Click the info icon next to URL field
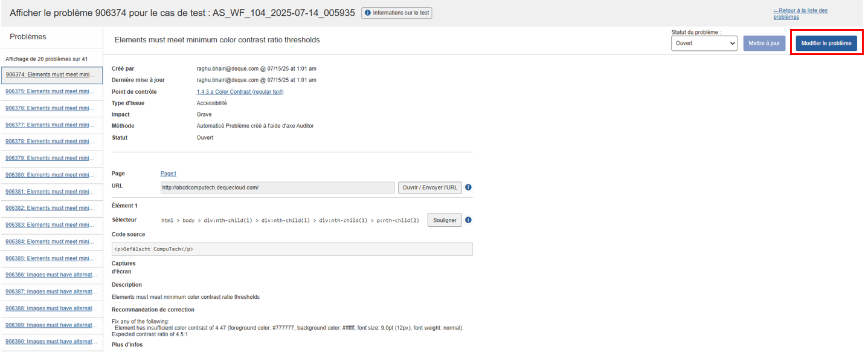The height and width of the screenshot is (352, 868). 468,187
